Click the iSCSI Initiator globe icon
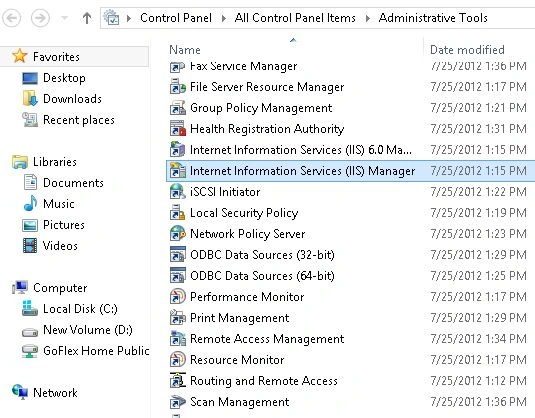The height and width of the screenshot is (418, 535). click(178, 192)
